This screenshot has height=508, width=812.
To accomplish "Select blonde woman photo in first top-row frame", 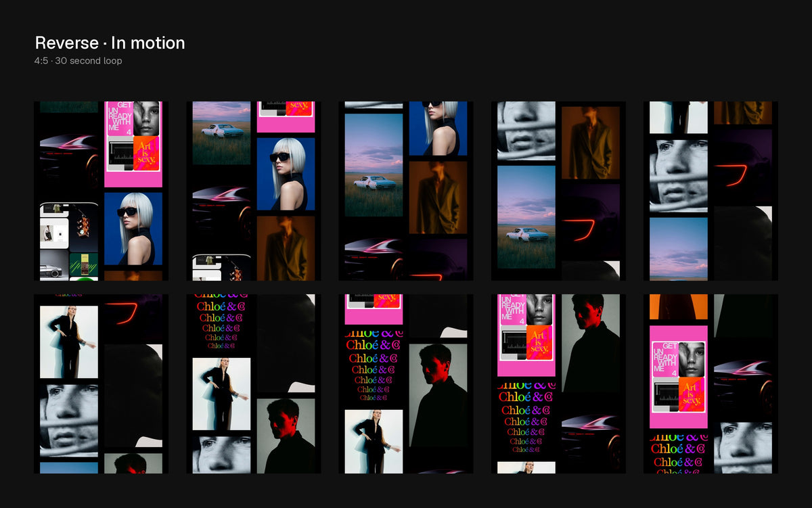I will click(x=133, y=229).
